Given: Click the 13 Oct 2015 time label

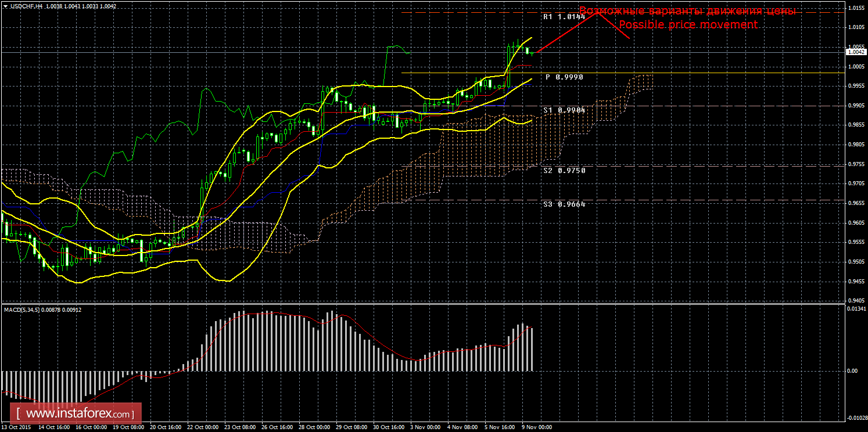Looking at the screenshot, I should (17, 427).
